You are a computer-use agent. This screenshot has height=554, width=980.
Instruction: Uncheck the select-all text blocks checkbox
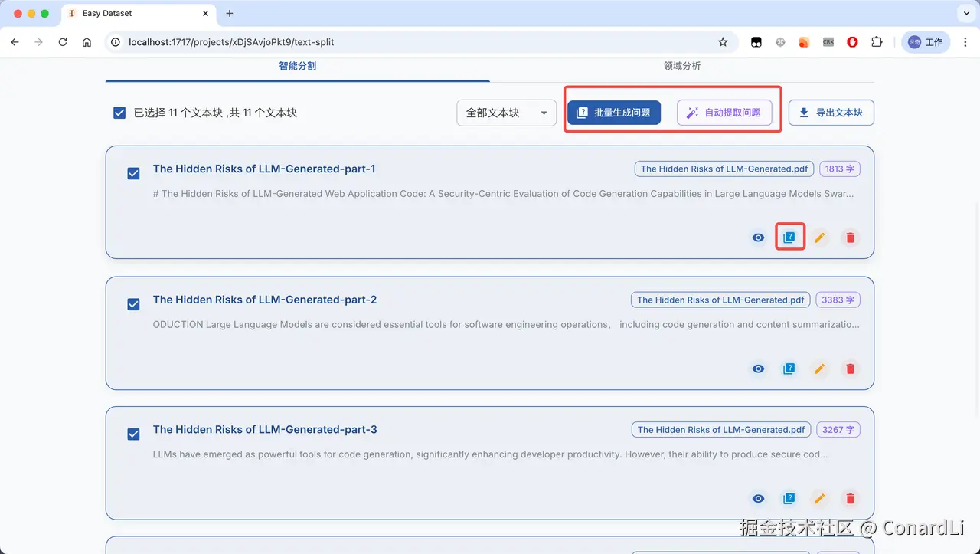[x=119, y=113]
